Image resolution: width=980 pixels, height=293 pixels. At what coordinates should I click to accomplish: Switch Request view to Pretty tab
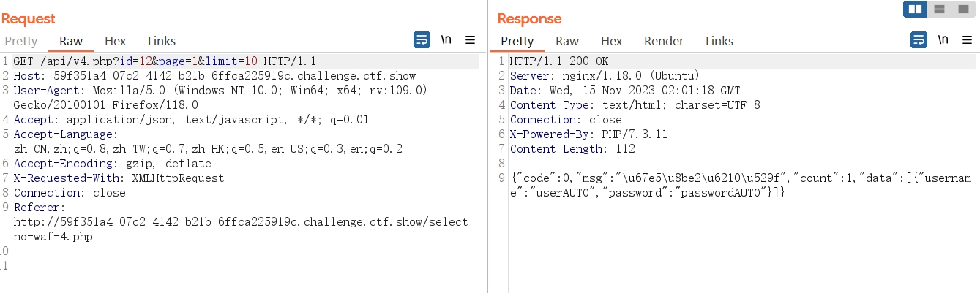point(20,41)
